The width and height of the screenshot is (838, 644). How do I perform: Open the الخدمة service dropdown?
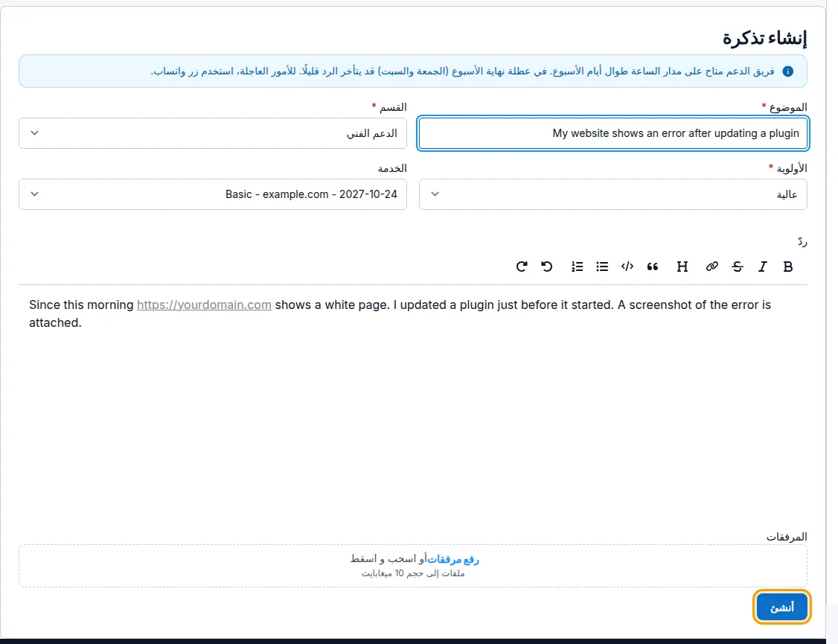click(x=213, y=194)
